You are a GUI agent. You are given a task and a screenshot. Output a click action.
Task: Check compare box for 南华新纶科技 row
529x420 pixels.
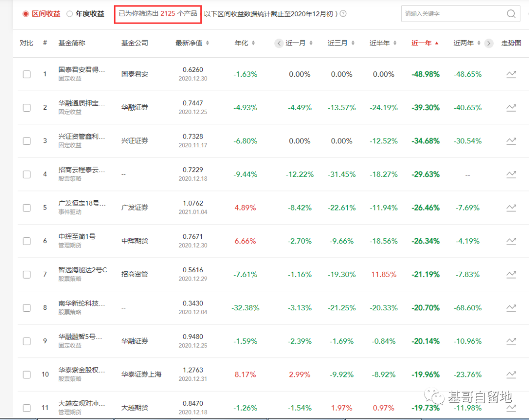(x=26, y=308)
